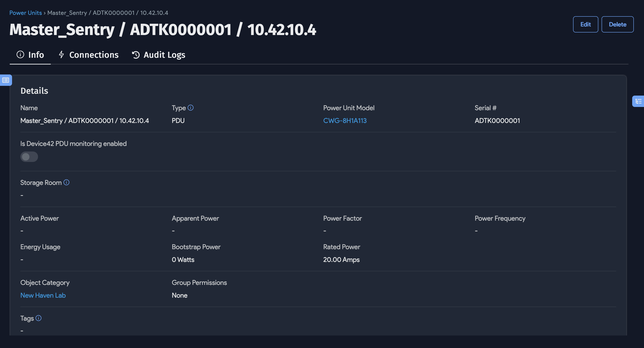Image resolution: width=644 pixels, height=348 pixels.
Task: Click the 20.00 Amps rated power value
Action: tap(341, 260)
